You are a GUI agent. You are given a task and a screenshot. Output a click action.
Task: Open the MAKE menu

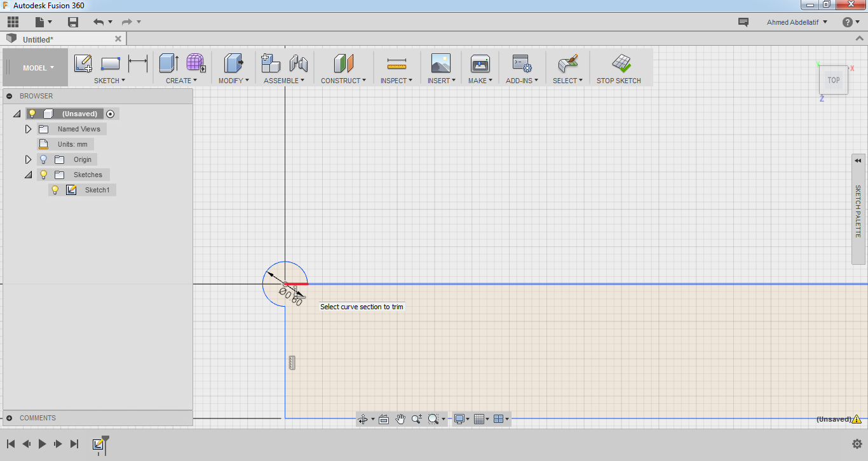[480, 81]
